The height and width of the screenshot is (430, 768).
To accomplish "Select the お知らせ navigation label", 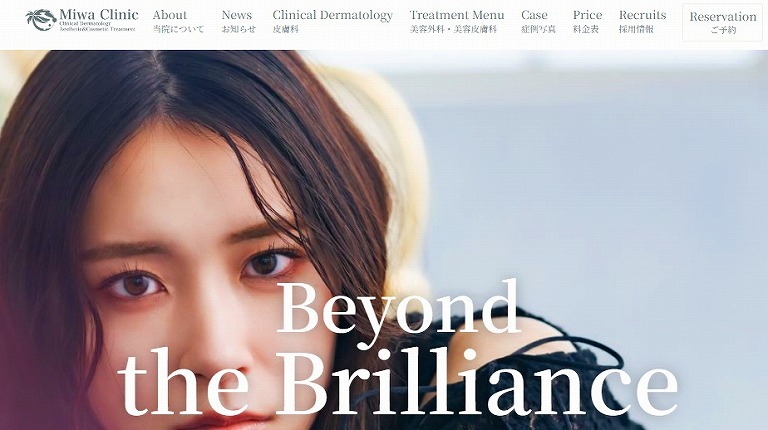I will tap(239, 29).
